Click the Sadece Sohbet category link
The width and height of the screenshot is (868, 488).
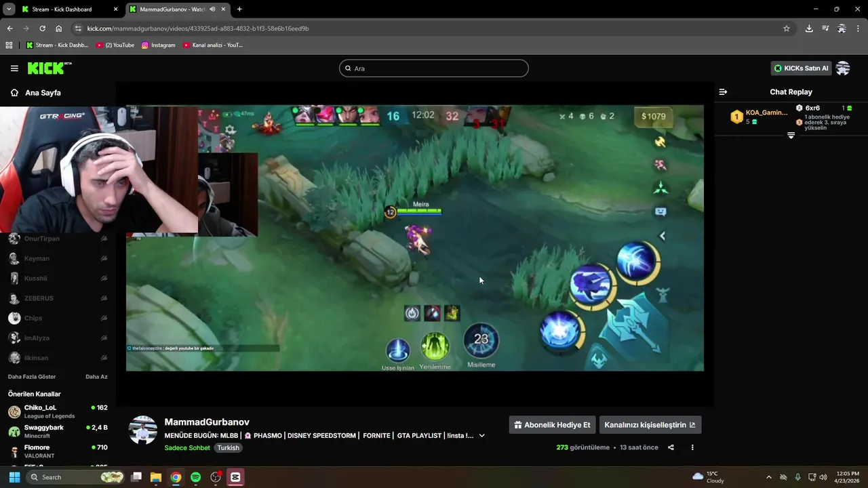[187, 448]
